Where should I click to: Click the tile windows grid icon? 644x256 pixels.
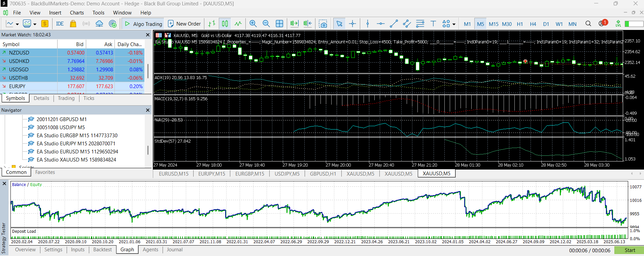pyautogui.click(x=279, y=24)
